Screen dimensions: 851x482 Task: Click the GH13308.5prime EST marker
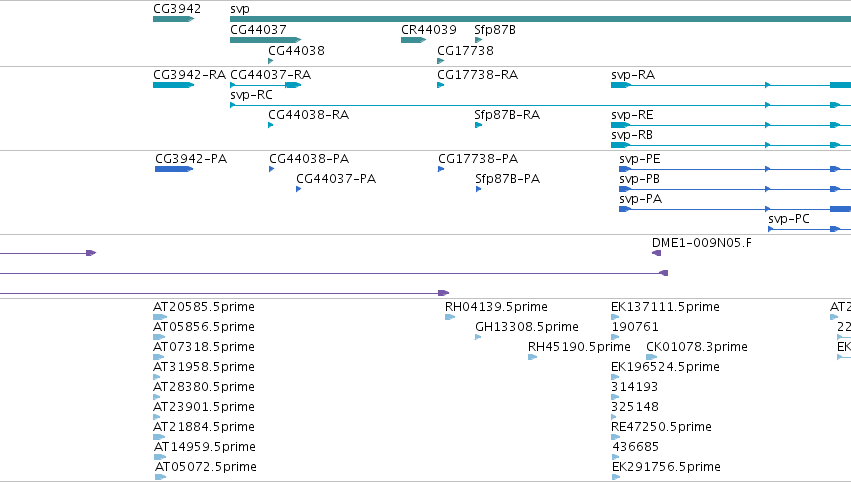(478, 337)
